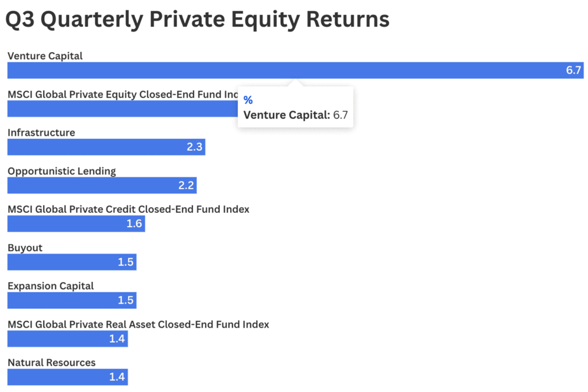Click the 1.6 value on the Private Credit bar
588x392 pixels.
pyautogui.click(x=134, y=224)
